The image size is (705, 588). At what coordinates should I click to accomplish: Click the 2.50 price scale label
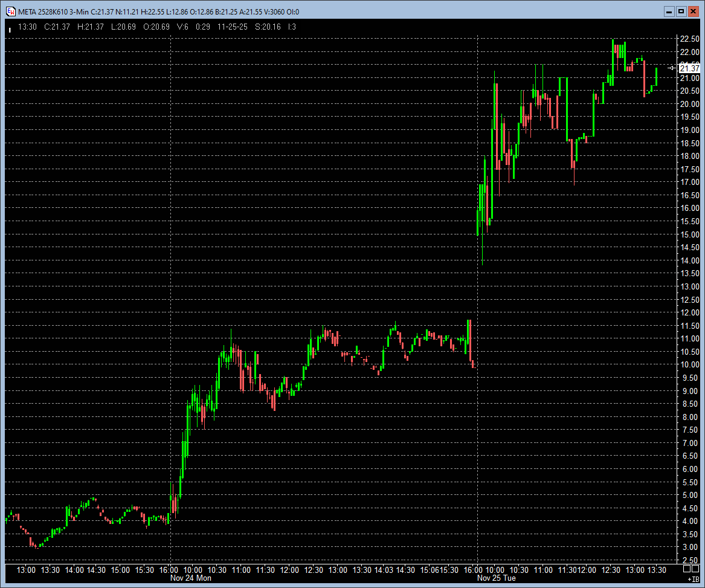pyautogui.click(x=689, y=560)
